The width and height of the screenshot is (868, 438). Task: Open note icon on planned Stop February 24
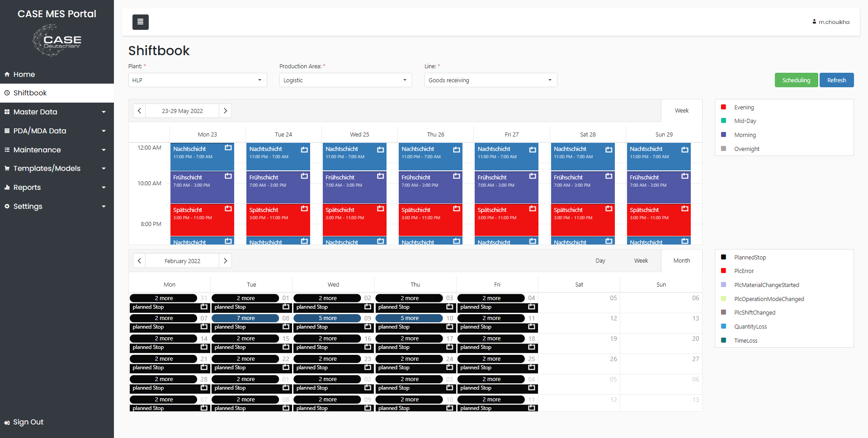[x=449, y=367]
